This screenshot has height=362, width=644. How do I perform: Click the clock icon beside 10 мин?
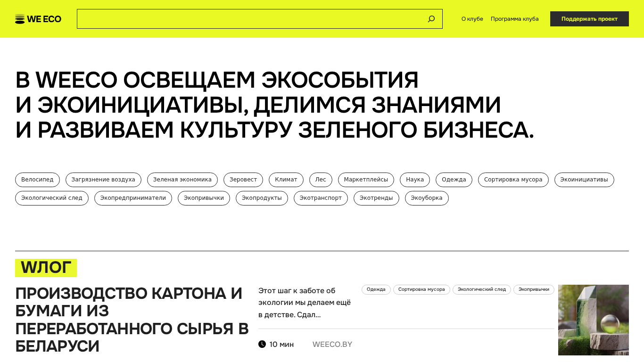pyautogui.click(x=262, y=344)
